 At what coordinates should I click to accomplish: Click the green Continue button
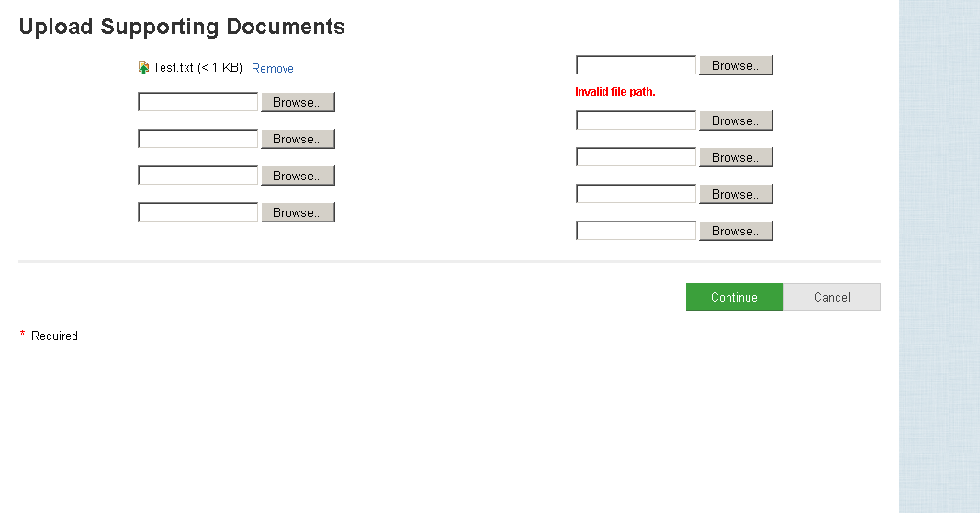click(x=735, y=297)
